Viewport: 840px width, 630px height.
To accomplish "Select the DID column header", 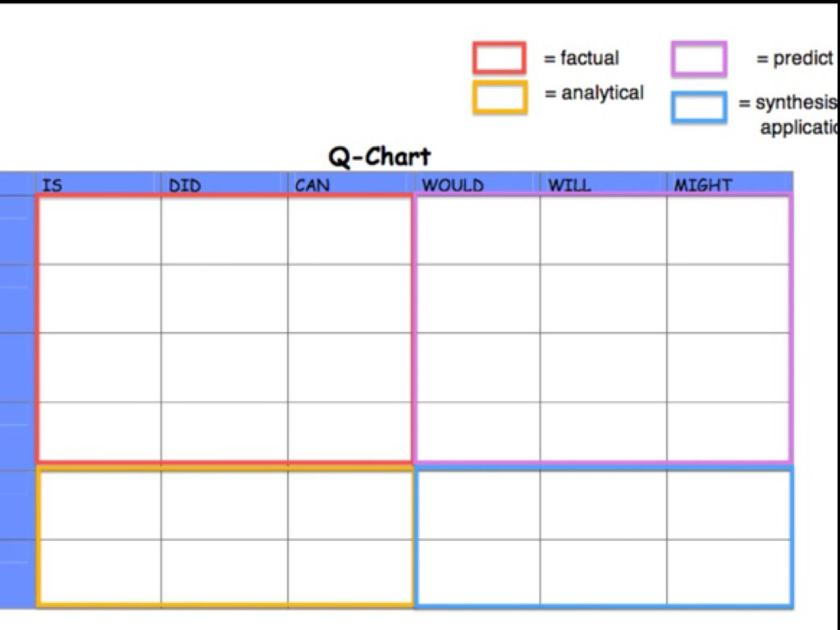I will coord(185,185).
